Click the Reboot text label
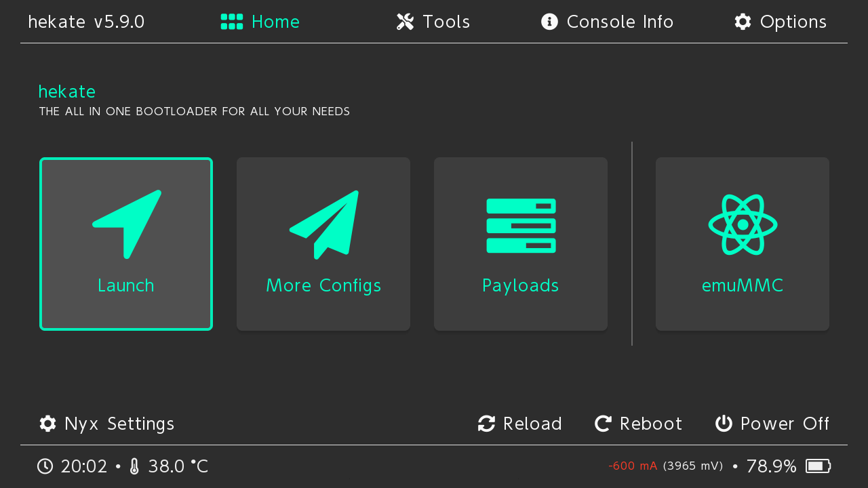 coord(651,424)
